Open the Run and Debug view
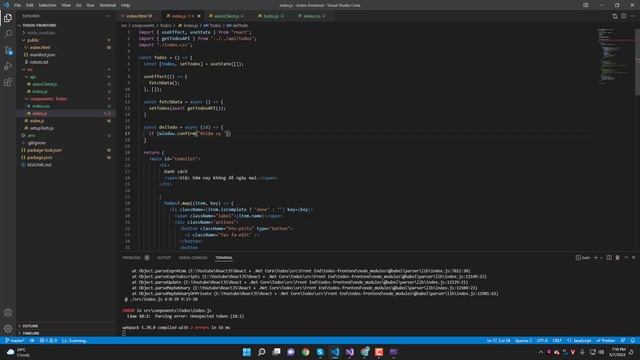This screenshot has height=360, width=640. tap(8, 66)
